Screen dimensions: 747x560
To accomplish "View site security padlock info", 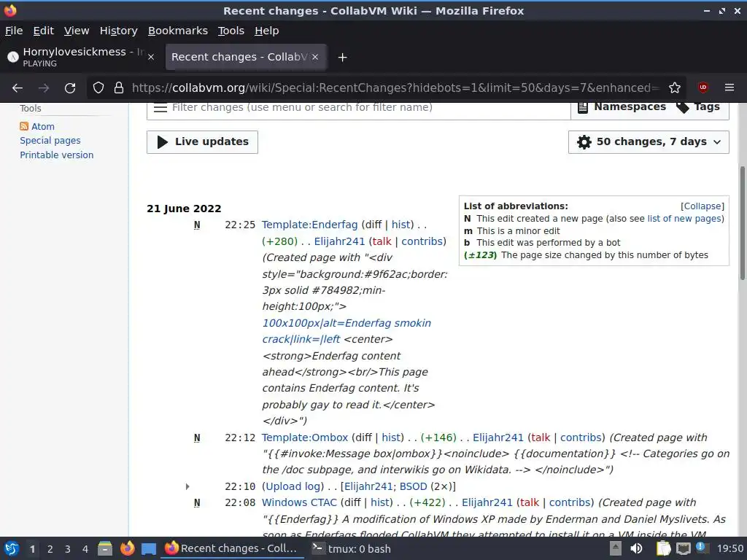I will pyautogui.click(x=119, y=87).
